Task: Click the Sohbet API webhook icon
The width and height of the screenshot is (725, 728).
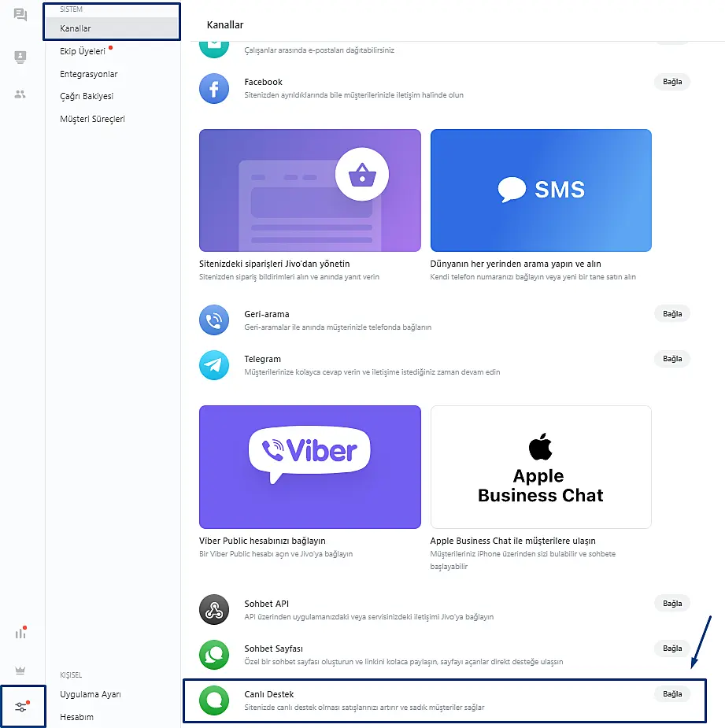Action: point(214,610)
